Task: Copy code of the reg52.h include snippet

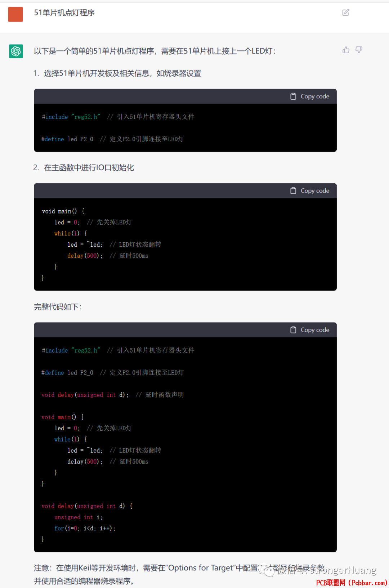Action: [310, 96]
